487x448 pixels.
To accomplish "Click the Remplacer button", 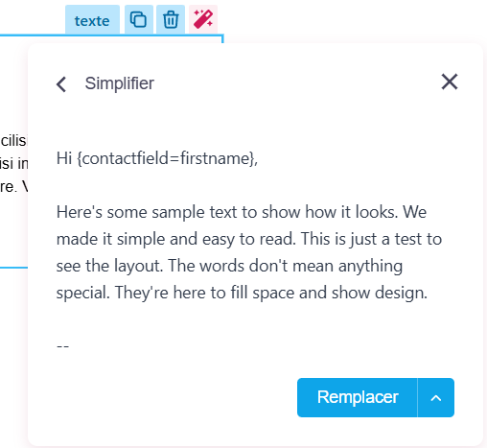I will click(358, 397).
